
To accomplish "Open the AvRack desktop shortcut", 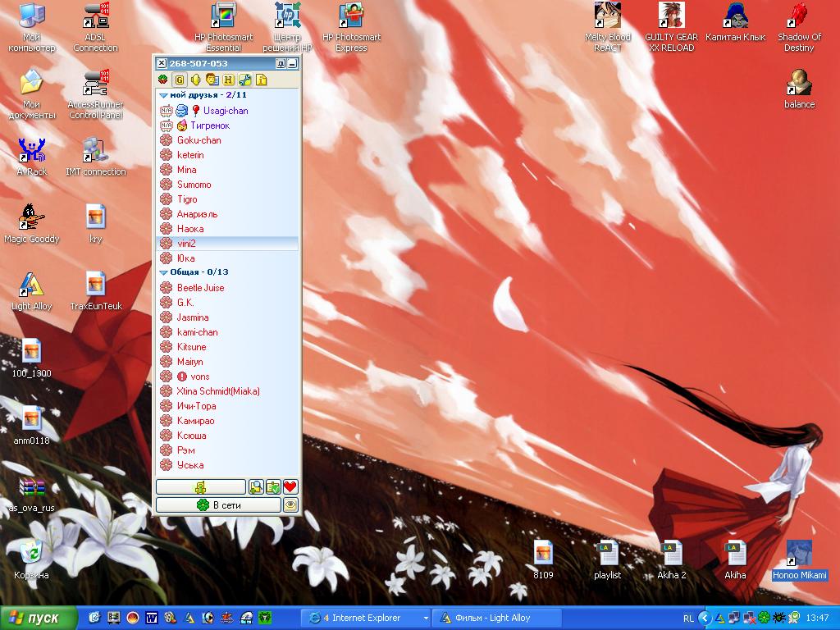I will click(32, 157).
